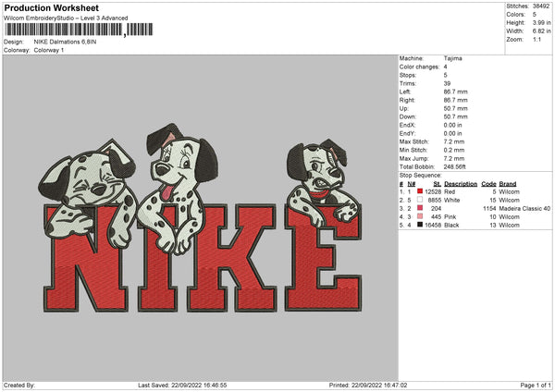The image size is (555, 392).
Task: Select the design name 'NIKE Dalmations 6,8IN'
Action: click(x=65, y=42)
